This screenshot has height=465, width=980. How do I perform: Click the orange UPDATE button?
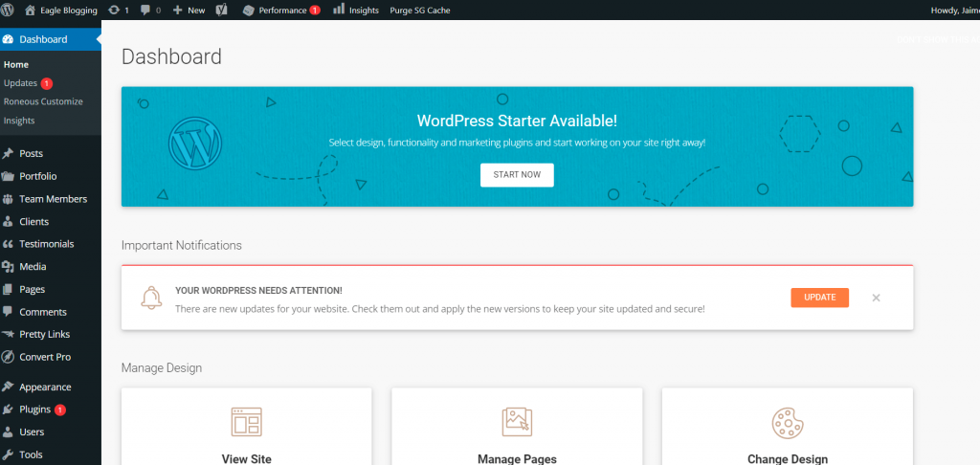pos(819,298)
